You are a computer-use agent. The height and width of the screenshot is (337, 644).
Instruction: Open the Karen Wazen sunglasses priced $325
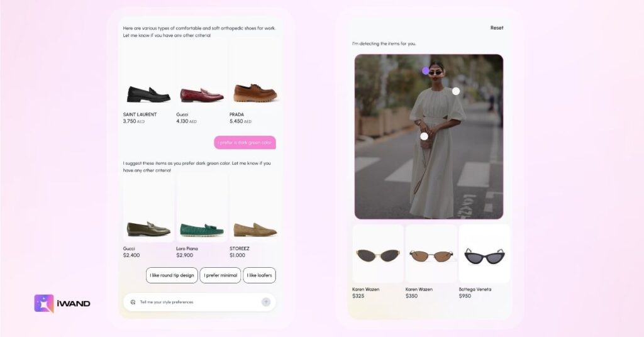point(378,255)
